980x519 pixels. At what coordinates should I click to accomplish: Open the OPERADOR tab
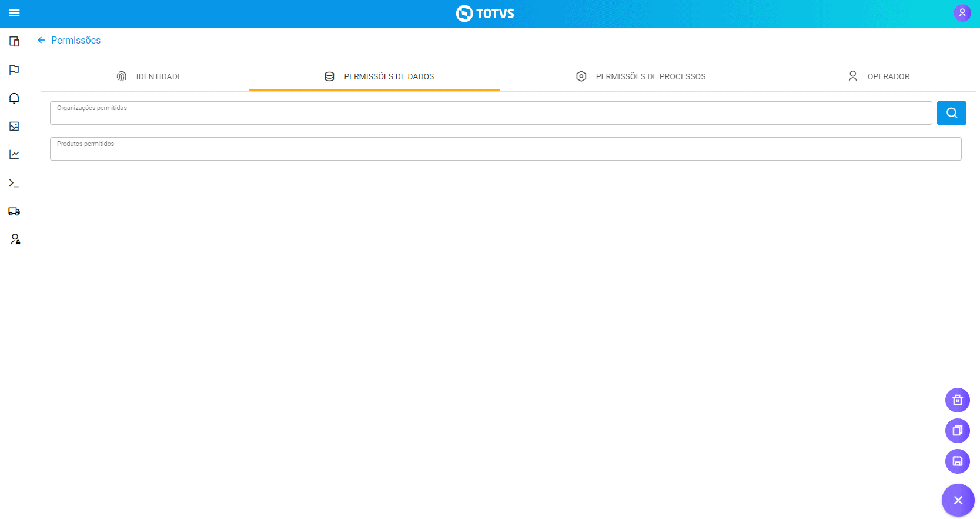[878, 76]
